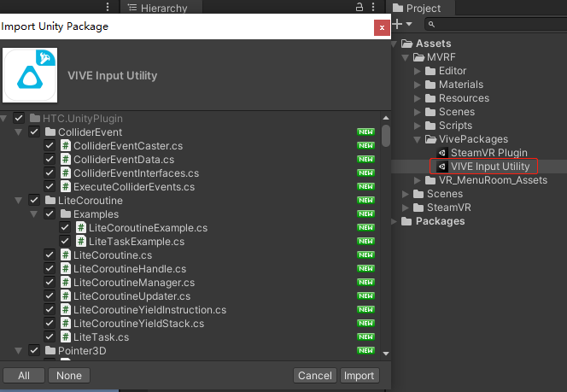This screenshot has height=392, width=567.
Task: Click the import list scrollbar thumb
Action: click(x=386, y=136)
